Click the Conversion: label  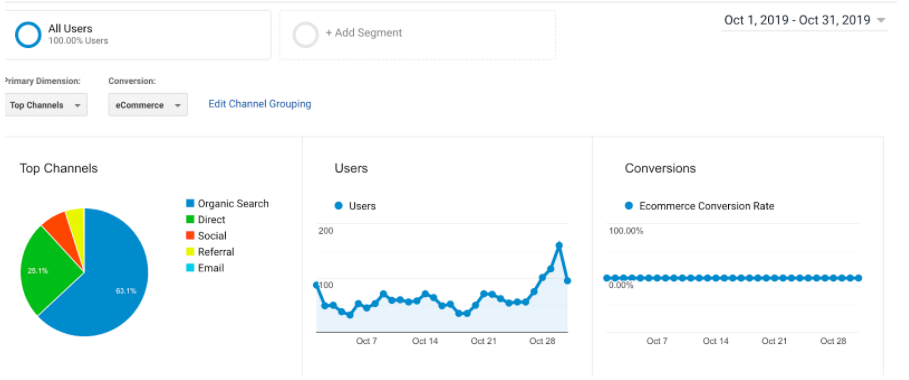(x=132, y=81)
